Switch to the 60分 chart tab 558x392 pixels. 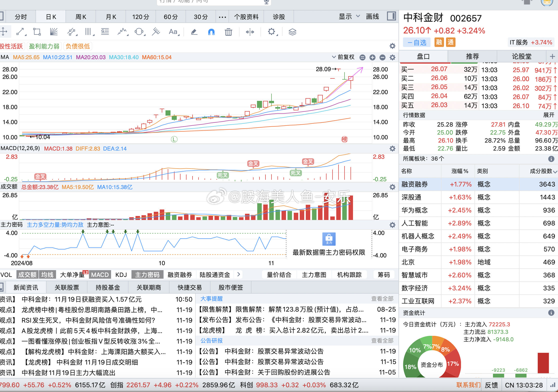click(x=171, y=17)
